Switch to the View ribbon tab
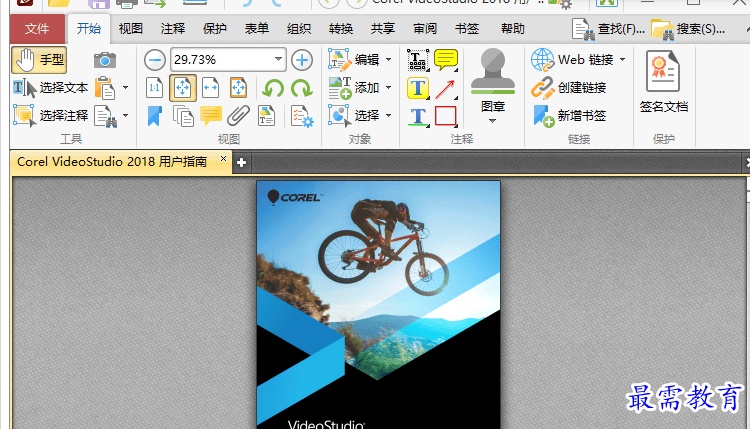750x429 pixels. [131, 29]
